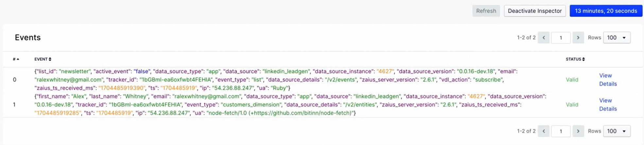
Task: Go to previous page using top arrow
Action: [x=544, y=38]
